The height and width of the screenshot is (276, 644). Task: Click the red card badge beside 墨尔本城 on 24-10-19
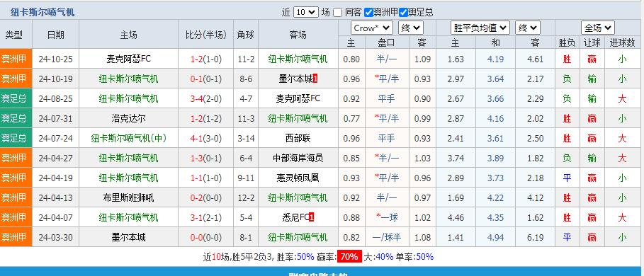315,79
